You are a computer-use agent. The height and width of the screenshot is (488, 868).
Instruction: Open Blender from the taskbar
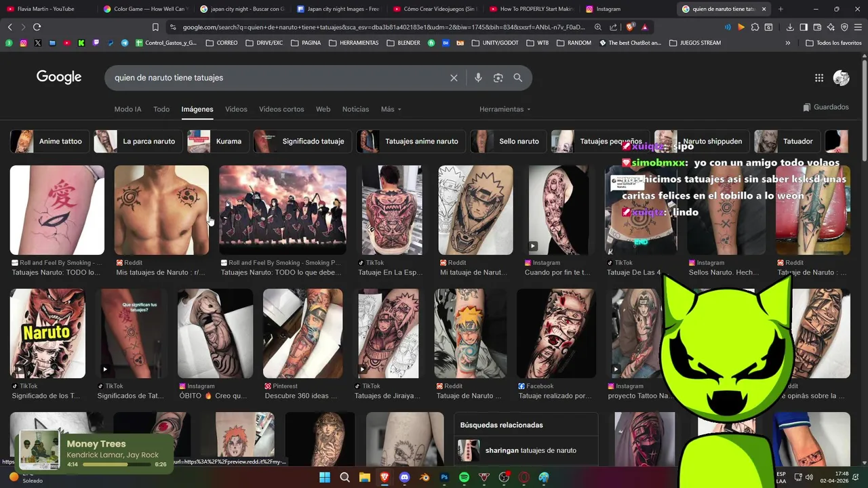[x=425, y=477]
